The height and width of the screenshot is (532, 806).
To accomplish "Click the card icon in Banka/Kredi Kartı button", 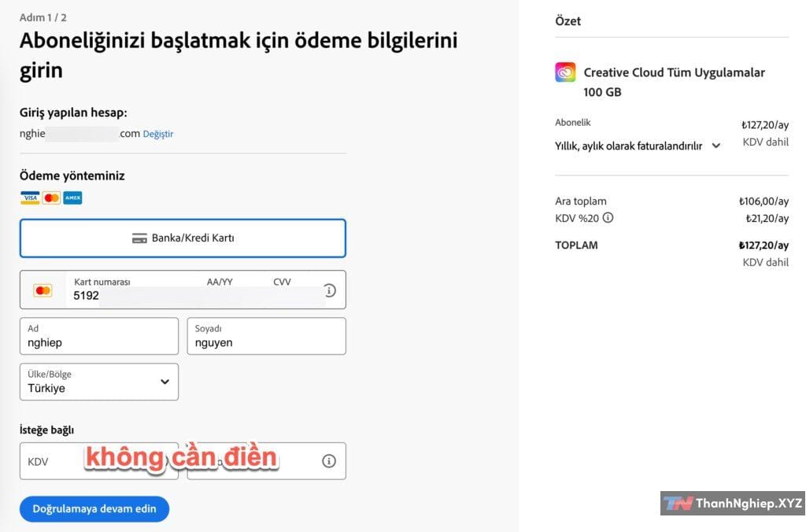I will [139, 238].
